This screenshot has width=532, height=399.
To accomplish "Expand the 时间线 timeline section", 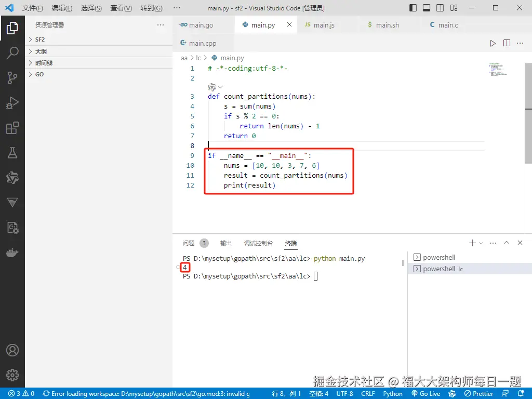I will tap(99, 63).
